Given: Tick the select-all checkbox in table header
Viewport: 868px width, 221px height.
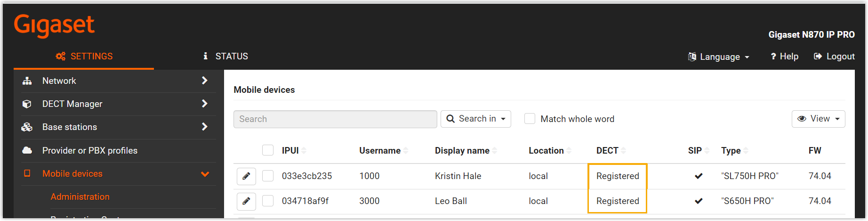Looking at the screenshot, I should 268,150.
